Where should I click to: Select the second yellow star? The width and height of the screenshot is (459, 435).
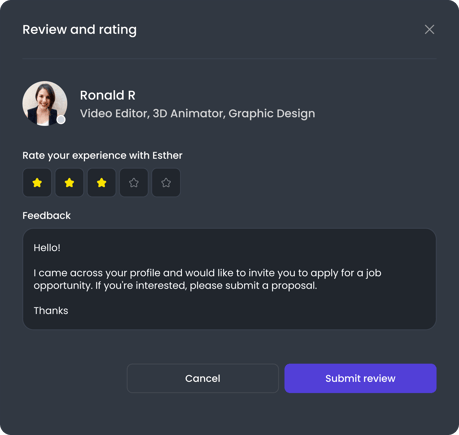click(69, 182)
